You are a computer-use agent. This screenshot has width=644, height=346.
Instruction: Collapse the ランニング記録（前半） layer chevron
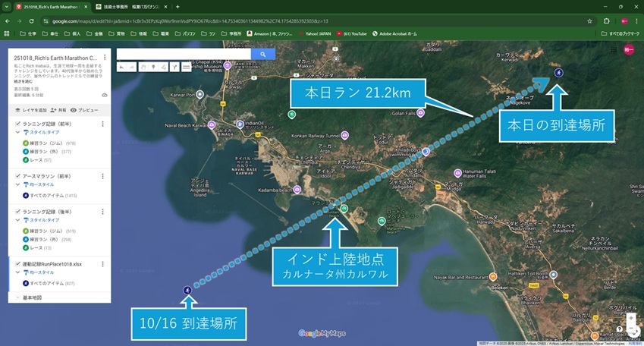(x=17, y=133)
